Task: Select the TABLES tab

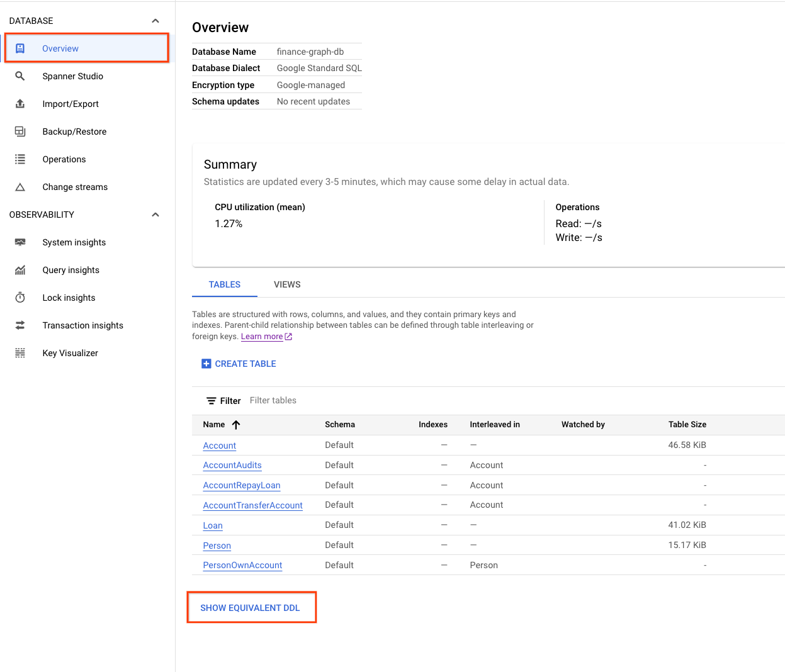Action: click(x=225, y=284)
